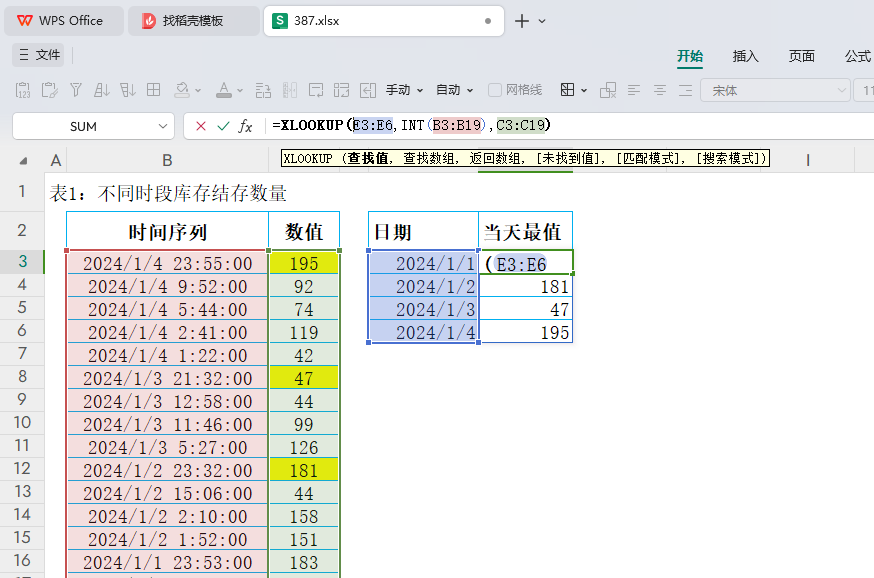The height and width of the screenshot is (578, 874).
Task: Click the new tab plus icon
Action: [x=522, y=21]
